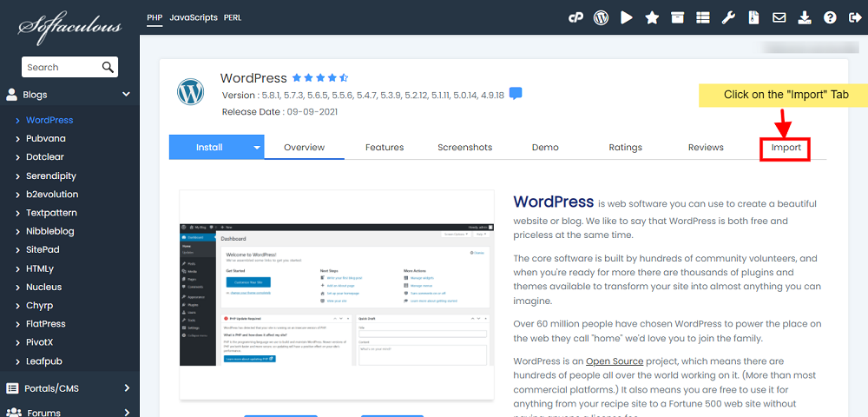Select Serendipity in the Blogs list
The image size is (868, 417).
click(x=51, y=175)
